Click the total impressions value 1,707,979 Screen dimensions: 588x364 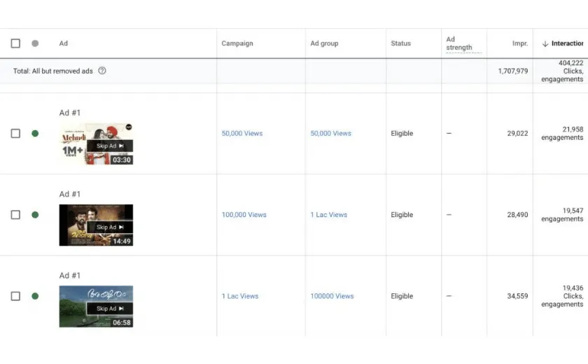(x=512, y=71)
